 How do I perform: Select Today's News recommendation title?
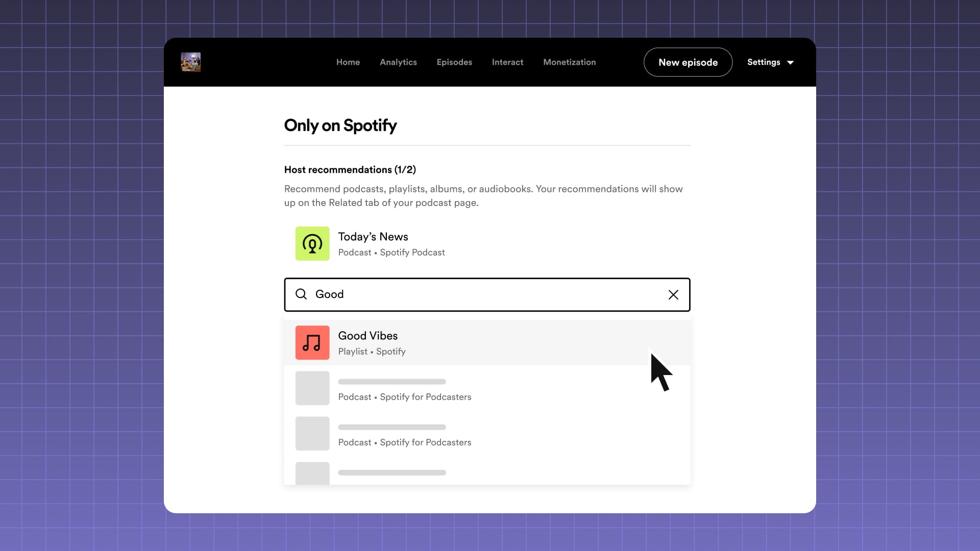tap(373, 237)
